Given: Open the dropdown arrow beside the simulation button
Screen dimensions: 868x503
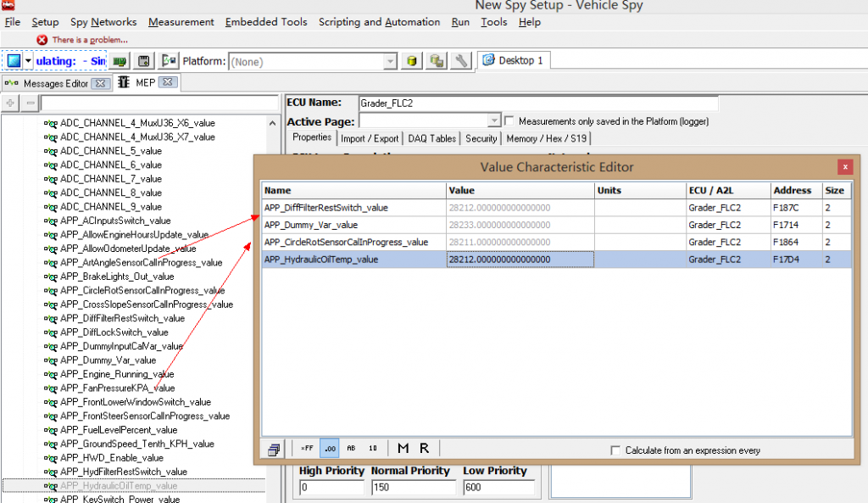Looking at the screenshot, I should coord(29,61).
